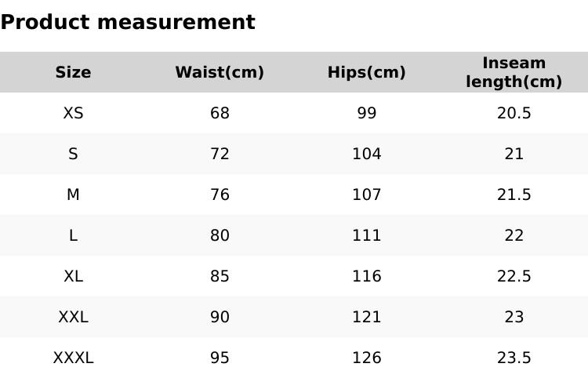Select the XL size row label
The width and height of the screenshot is (588, 378).
[x=73, y=277]
